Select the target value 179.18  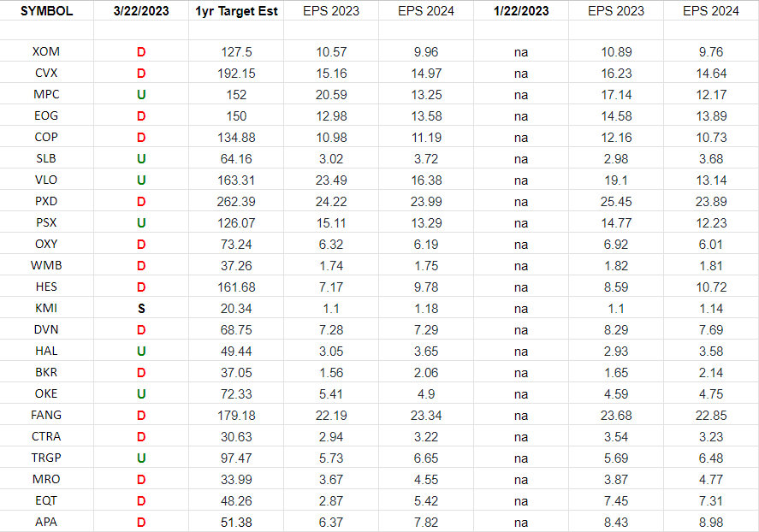pos(236,416)
